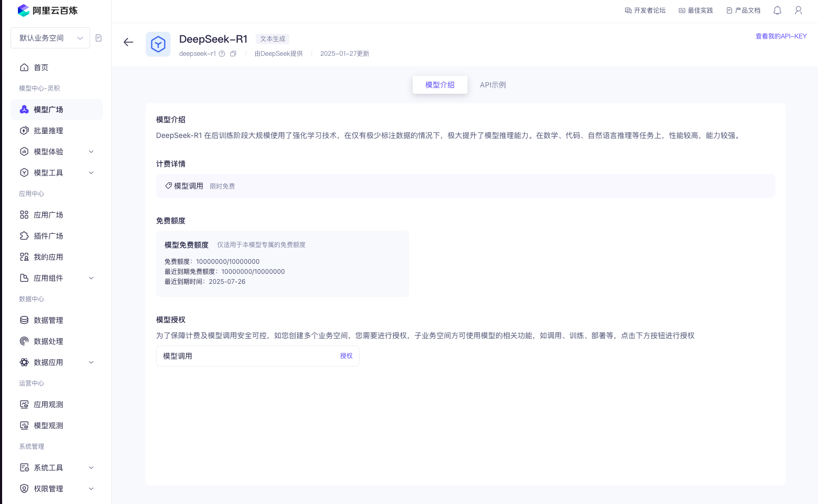Click the 批量推理 sidebar icon
Viewport: 818px width, 504px height.
(24, 131)
